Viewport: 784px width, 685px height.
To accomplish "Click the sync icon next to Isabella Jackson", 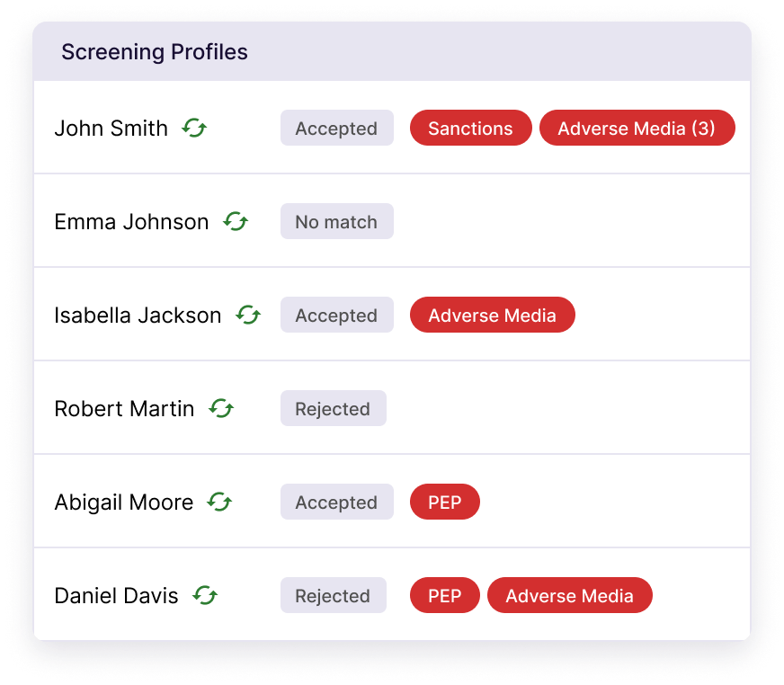I will click(248, 316).
